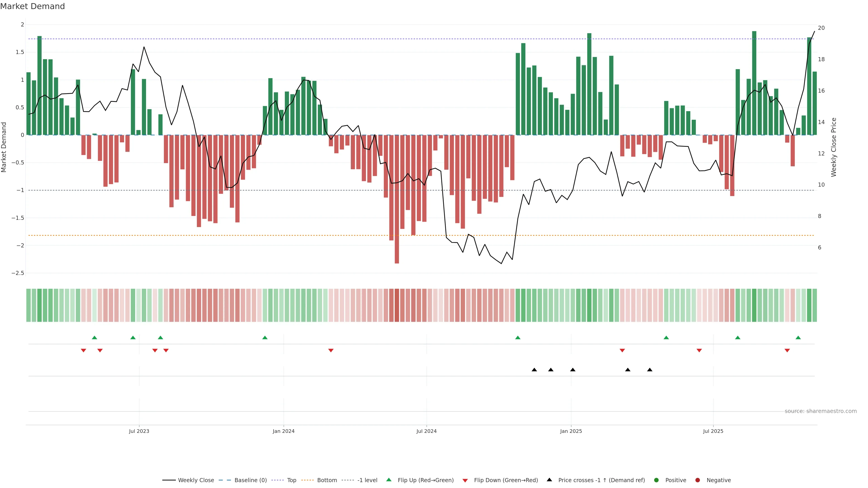
Task: Click the Market Demand chart title
Action: click(32, 6)
